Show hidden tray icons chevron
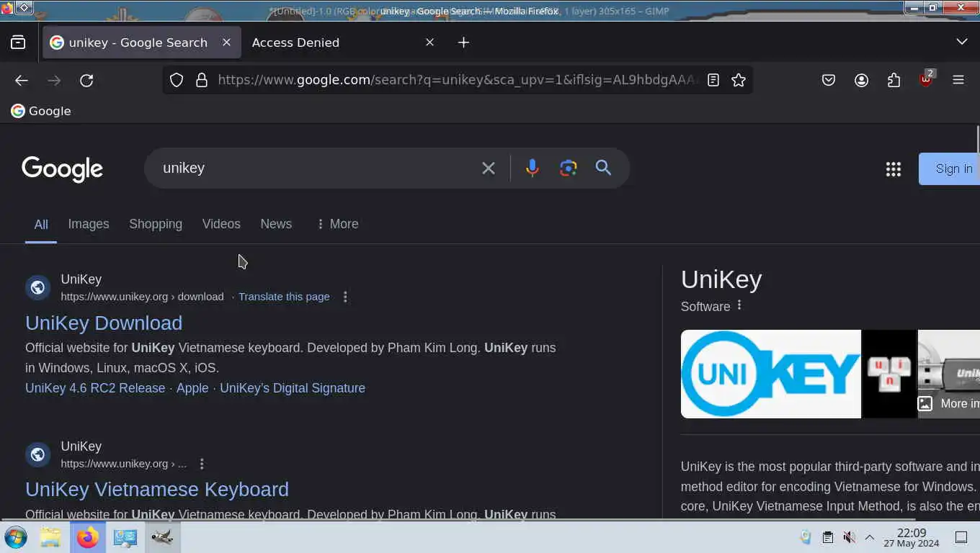This screenshot has width=980, height=553. click(870, 537)
